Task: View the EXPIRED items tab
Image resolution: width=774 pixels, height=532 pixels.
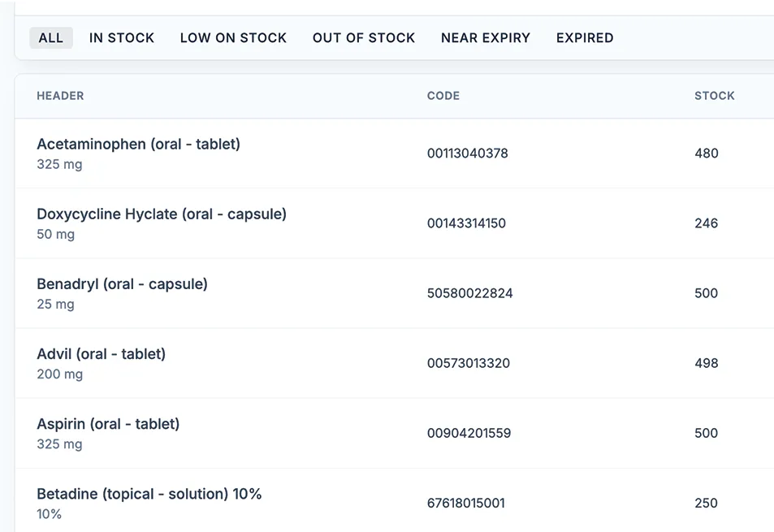Action: 585,37
